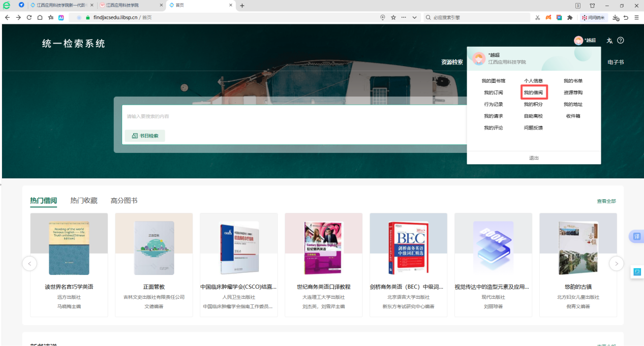Click the floating 译 translate button
The width and height of the screenshot is (644, 346).
click(x=636, y=236)
